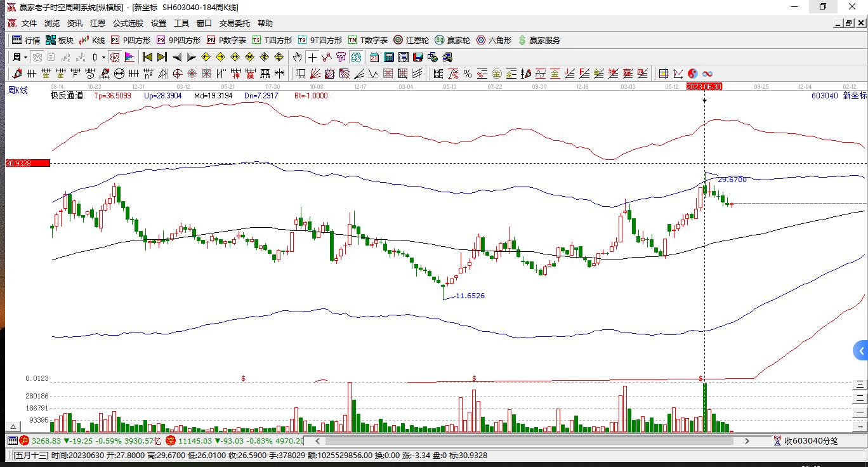Viewport: 868px width, 467px height.
Task: Jump to first bar with skip-back icon
Action: coord(147,57)
